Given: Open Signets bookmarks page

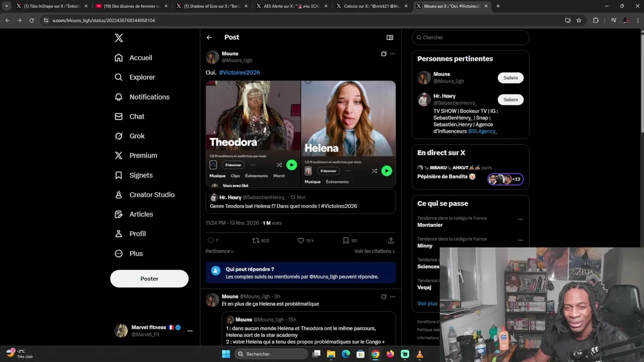Looking at the screenshot, I should pos(133,175).
